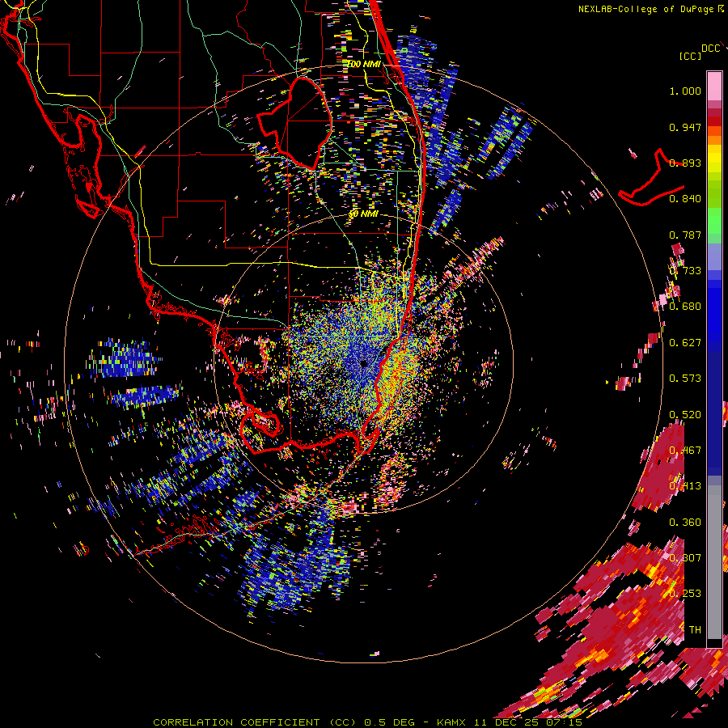This screenshot has height=728, width=728.
Task: Click the 0.840 color scale value
Action: point(685,199)
